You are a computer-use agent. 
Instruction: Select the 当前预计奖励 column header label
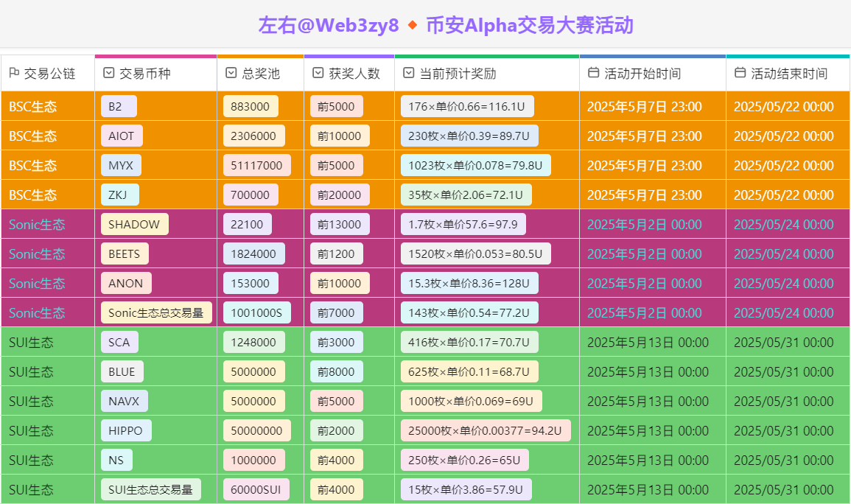pyautogui.click(x=458, y=74)
